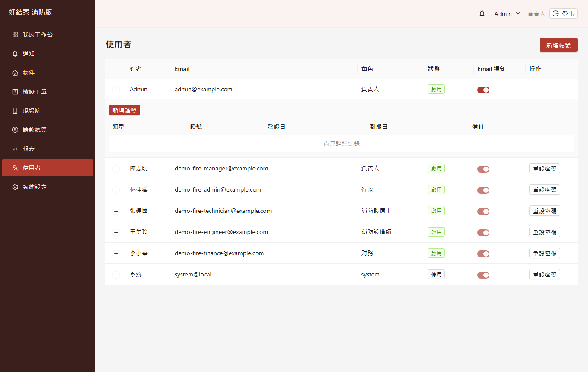This screenshot has height=372, width=588.
Task: Reset password for 張建國
Action: pos(545,211)
